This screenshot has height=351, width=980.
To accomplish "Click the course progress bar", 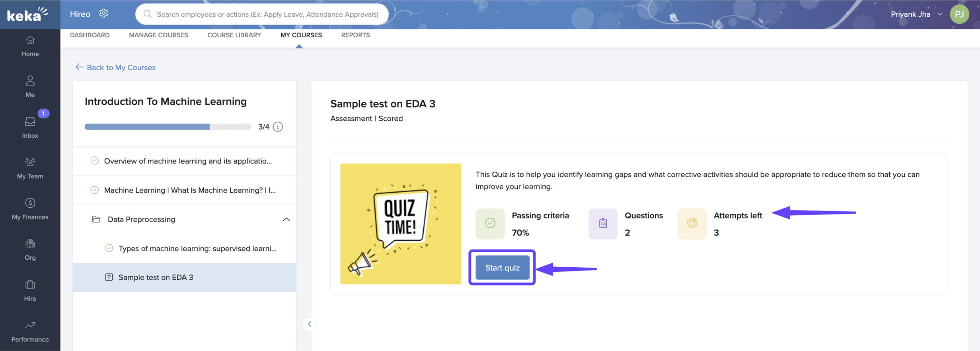I will pyautogui.click(x=168, y=127).
